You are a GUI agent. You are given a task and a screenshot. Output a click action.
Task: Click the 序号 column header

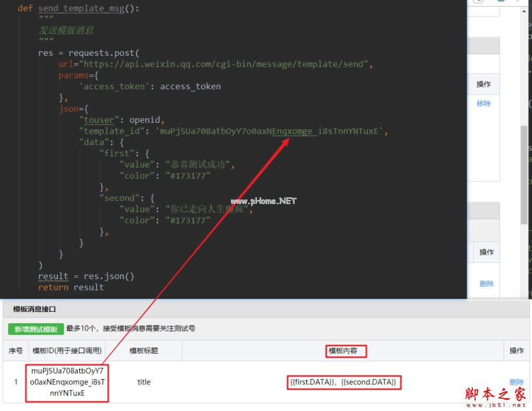[15, 351]
